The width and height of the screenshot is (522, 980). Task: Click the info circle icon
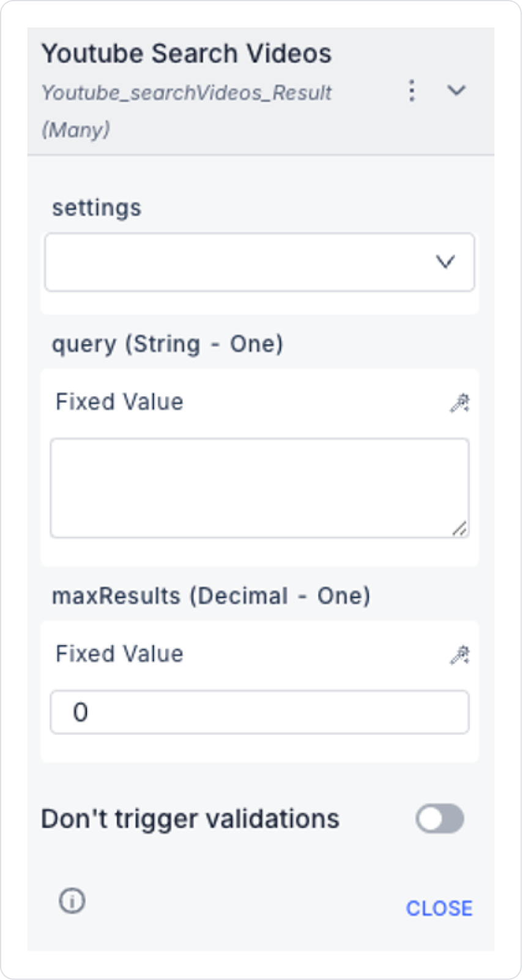pyautogui.click(x=72, y=901)
